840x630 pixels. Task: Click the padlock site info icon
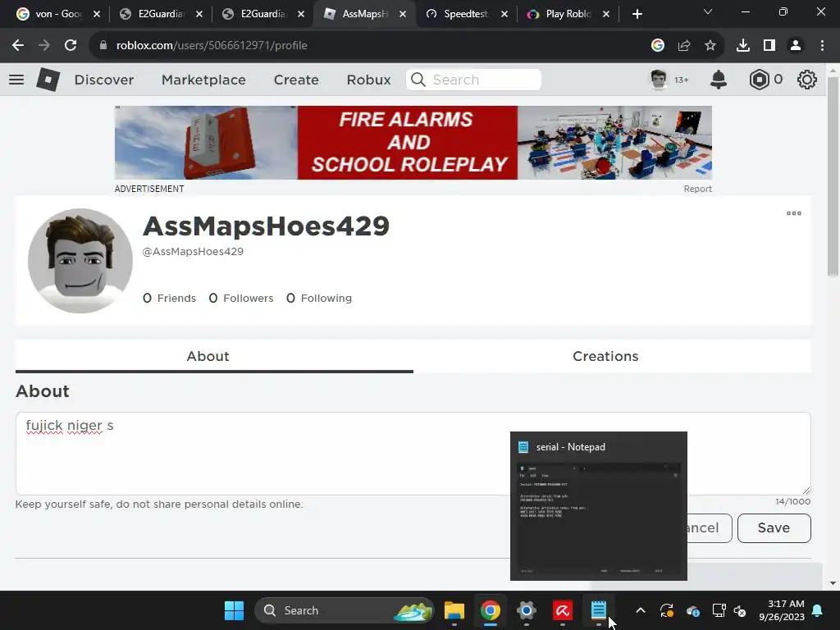tap(103, 46)
